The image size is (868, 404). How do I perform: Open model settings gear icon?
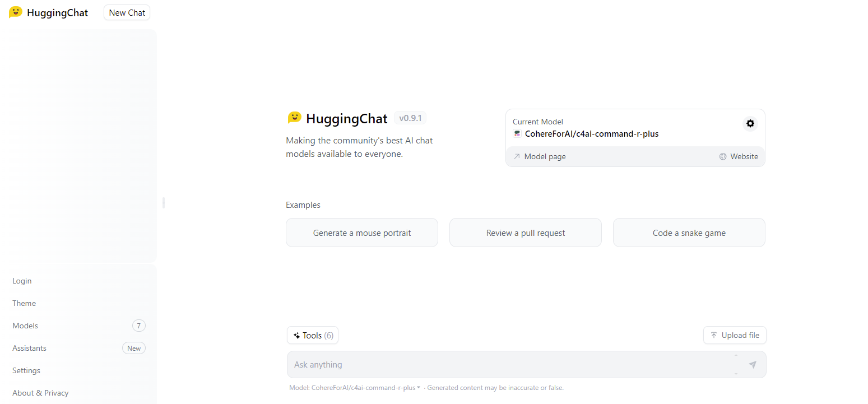tap(750, 124)
